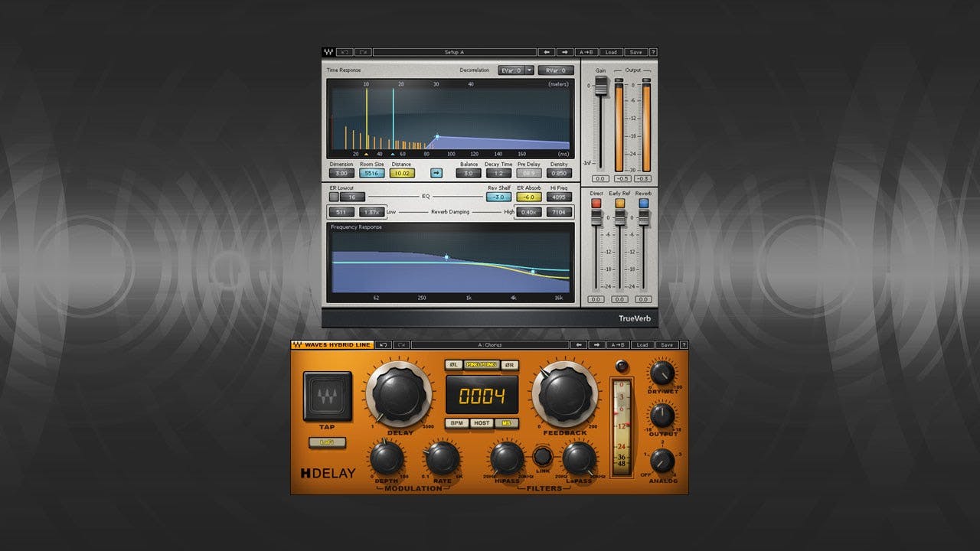Toggle the Ping Pong mode button
The width and height of the screenshot is (980, 551).
[482, 365]
